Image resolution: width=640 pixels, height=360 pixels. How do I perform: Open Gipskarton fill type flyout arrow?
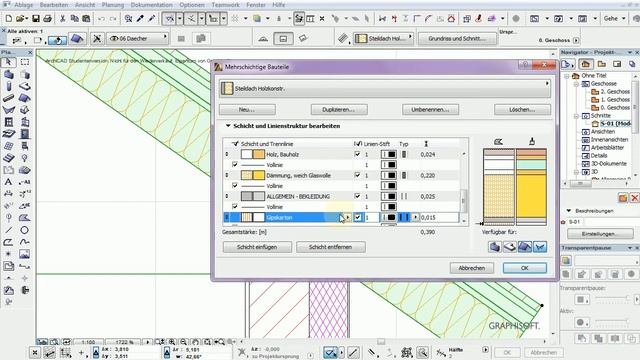[348, 218]
